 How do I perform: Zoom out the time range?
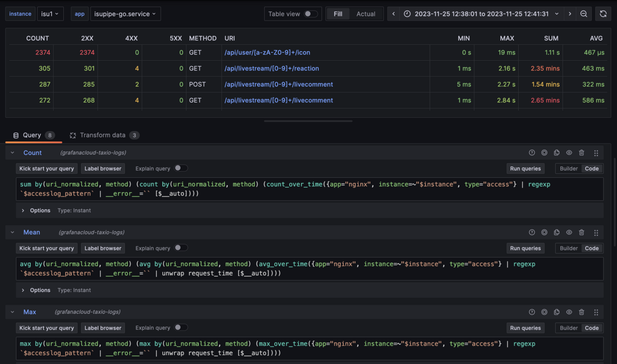click(x=584, y=14)
